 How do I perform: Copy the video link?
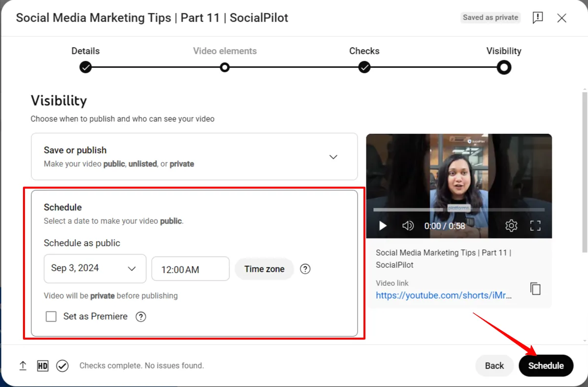(x=536, y=289)
